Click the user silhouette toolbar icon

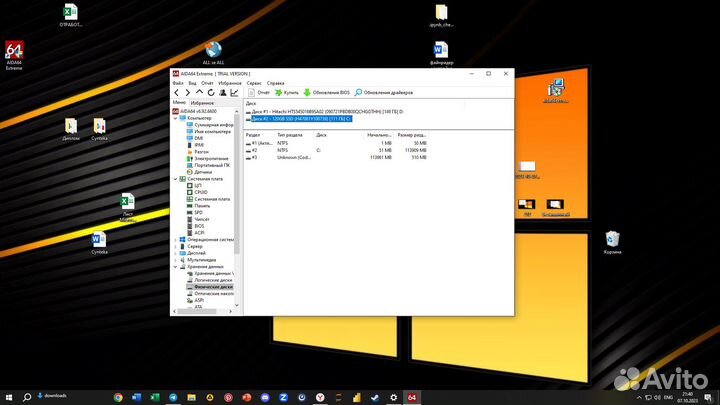tap(223, 93)
